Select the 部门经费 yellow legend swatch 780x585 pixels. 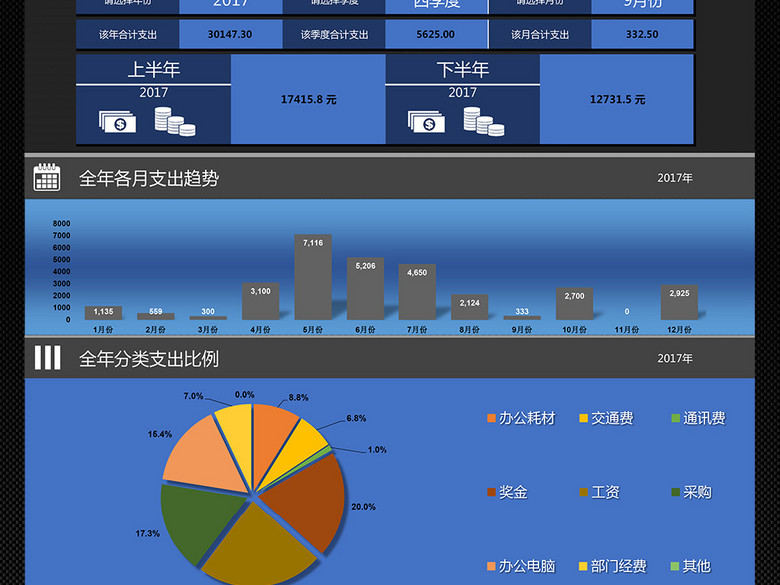pyautogui.click(x=584, y=566)
